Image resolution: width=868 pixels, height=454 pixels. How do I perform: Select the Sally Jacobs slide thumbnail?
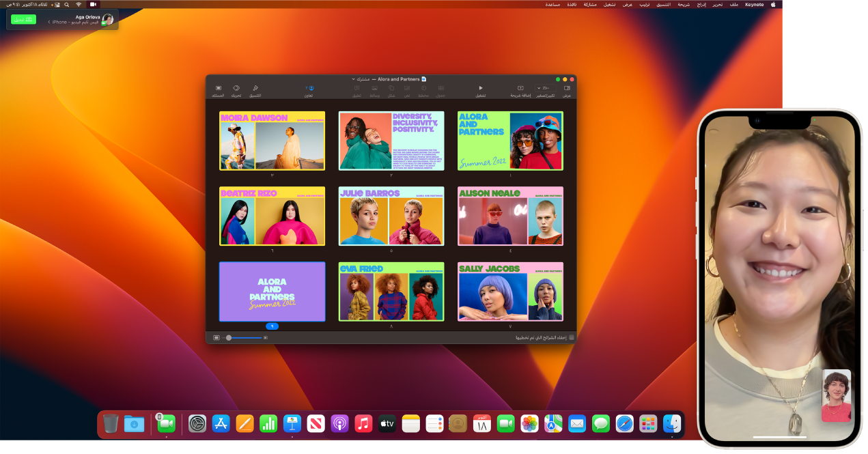(510, 292)
